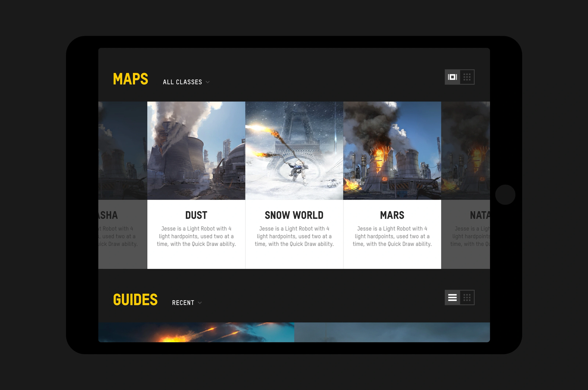The width and height of the screenshot is (588, 390).
Task: Select the Mars map title
Action: coord(392,215)
